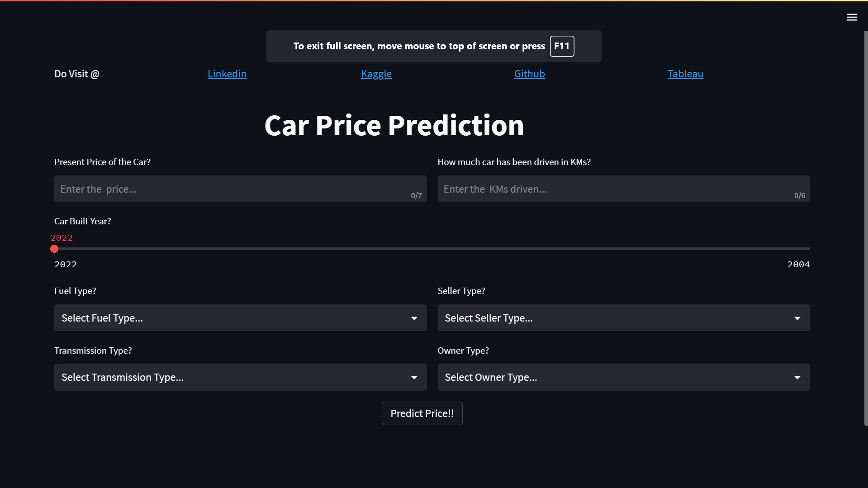Click the red 2022 slider value label

point(62,237)
